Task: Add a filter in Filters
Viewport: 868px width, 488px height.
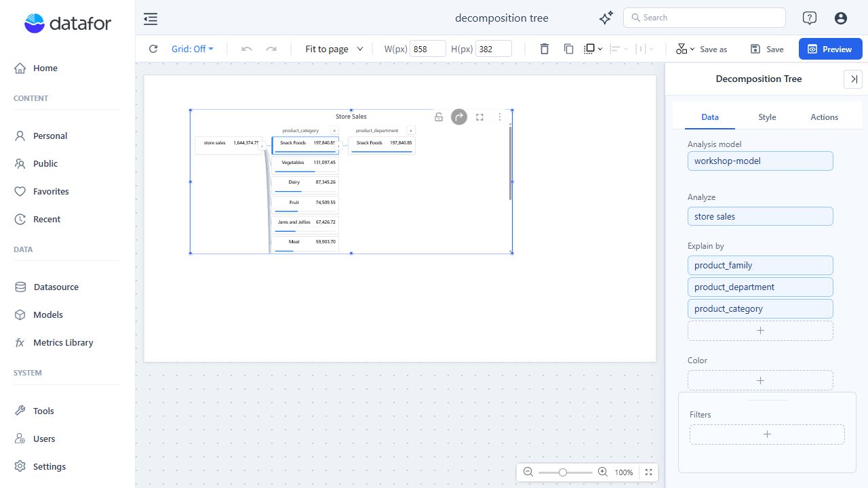Action: click(x=767, y=434)
